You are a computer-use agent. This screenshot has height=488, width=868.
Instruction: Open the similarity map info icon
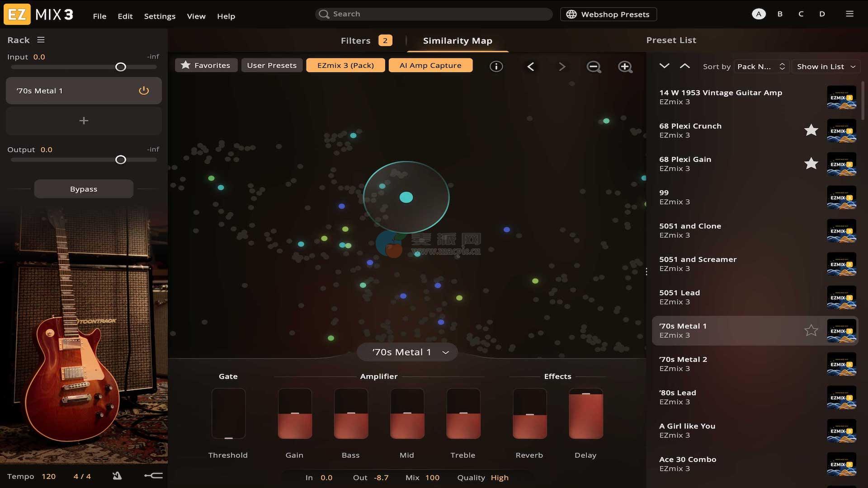496,66
